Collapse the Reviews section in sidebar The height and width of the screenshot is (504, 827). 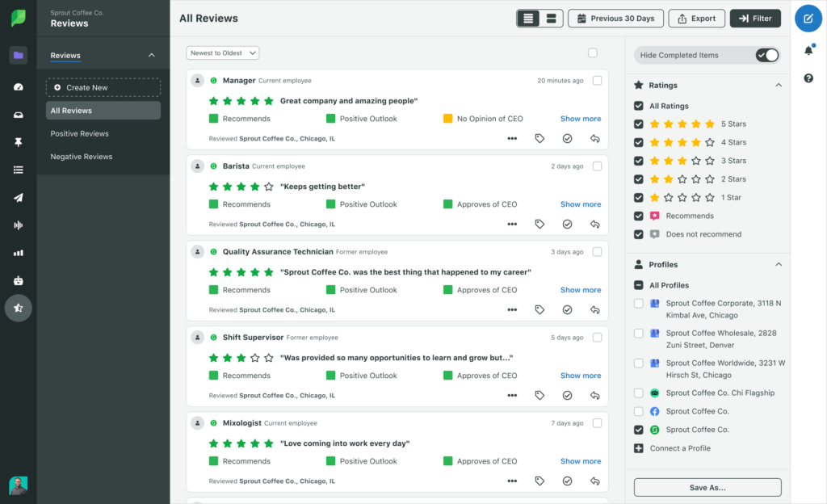click(x=151, y=56)
